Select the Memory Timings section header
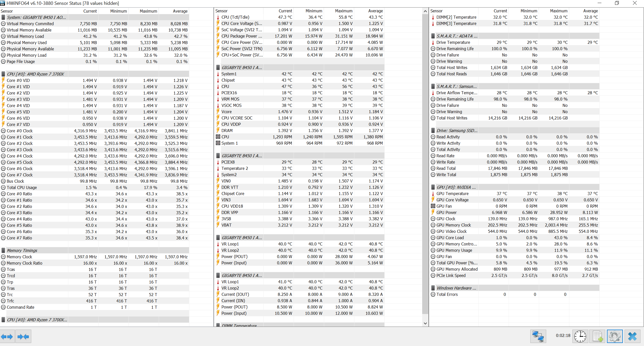 (95, 250)
